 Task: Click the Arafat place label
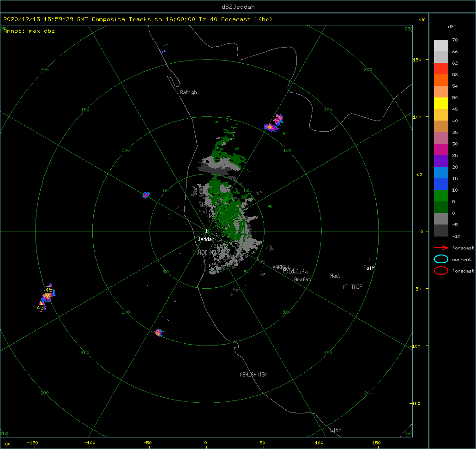302,279
